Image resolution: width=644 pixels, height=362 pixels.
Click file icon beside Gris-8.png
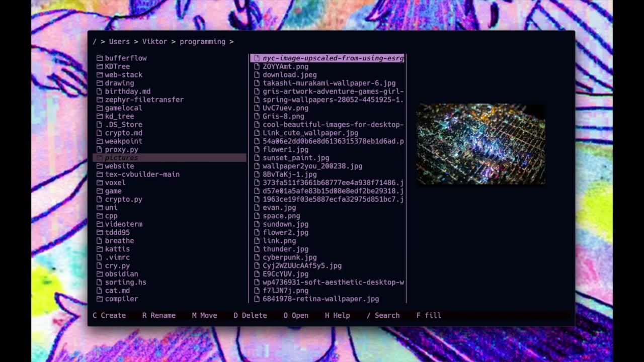[x=257, y=116]
